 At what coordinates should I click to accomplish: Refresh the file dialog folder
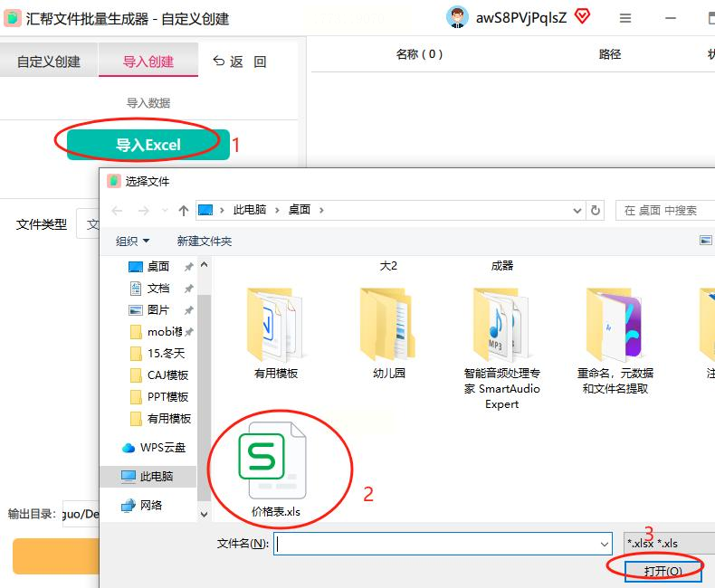pyautogui.click(x=595, y=211)
